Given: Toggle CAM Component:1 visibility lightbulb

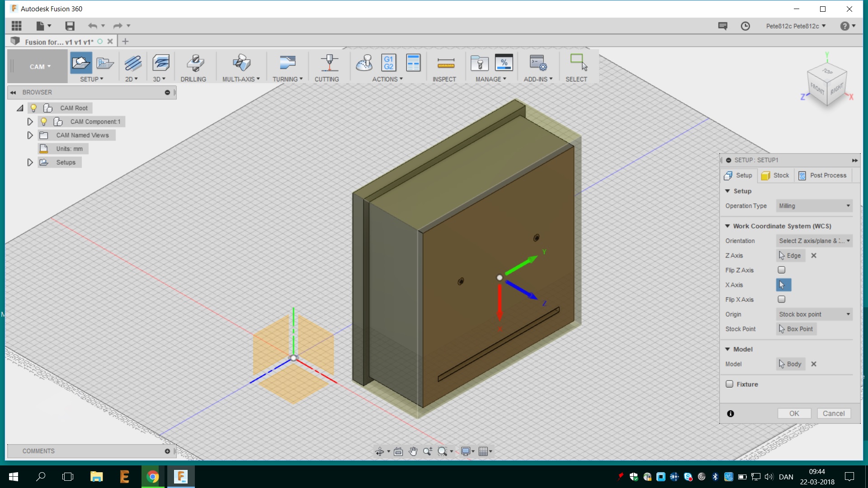Looking at the screenshot, I should [43, 122].
